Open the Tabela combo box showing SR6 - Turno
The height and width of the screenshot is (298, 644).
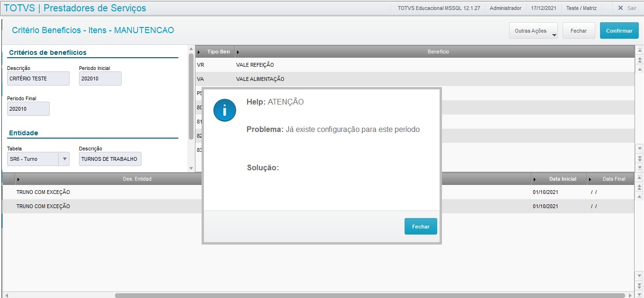[x=38, y=159]
